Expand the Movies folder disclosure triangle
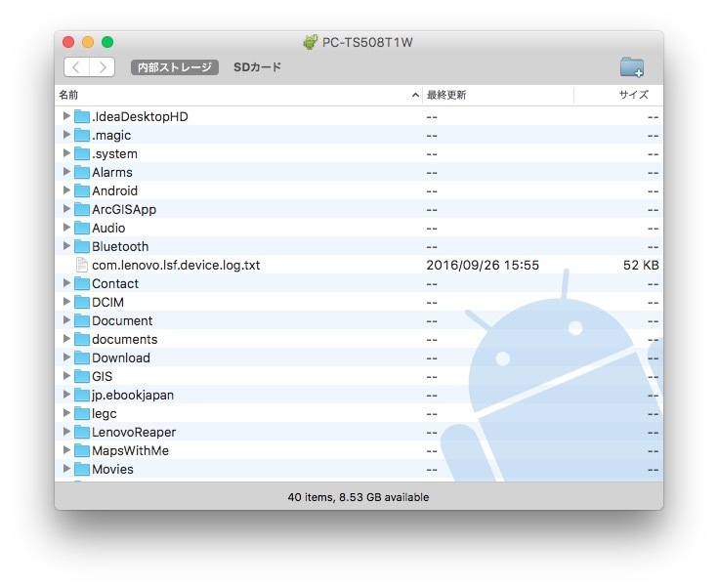 tap(66, 469)
